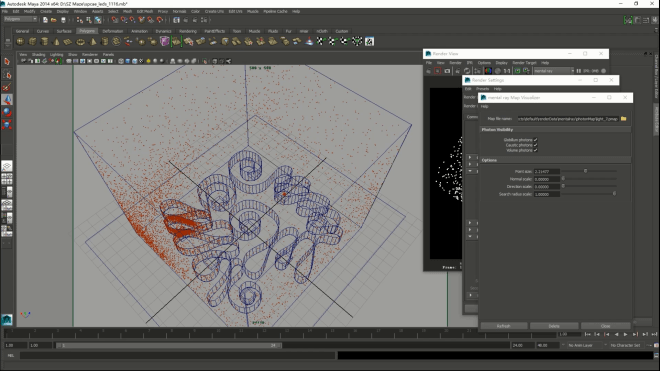Collapse the Photon Visibility section
The height and width of the screenshot is (371, 660).
click(555, 130)
